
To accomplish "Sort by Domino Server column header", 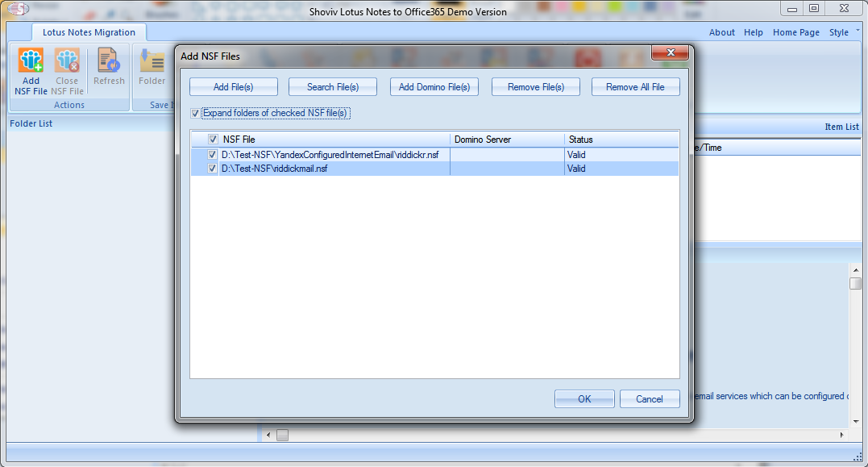I will click(507, 139).
